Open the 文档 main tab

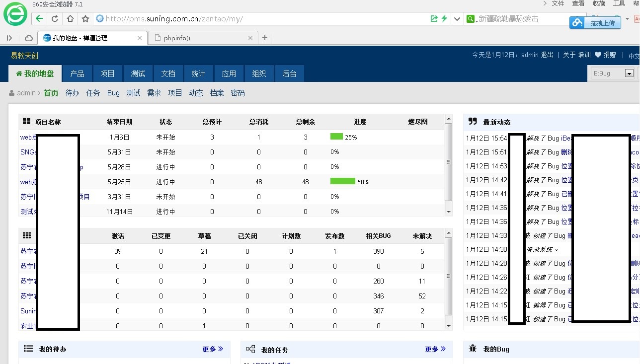coord(168,73)
